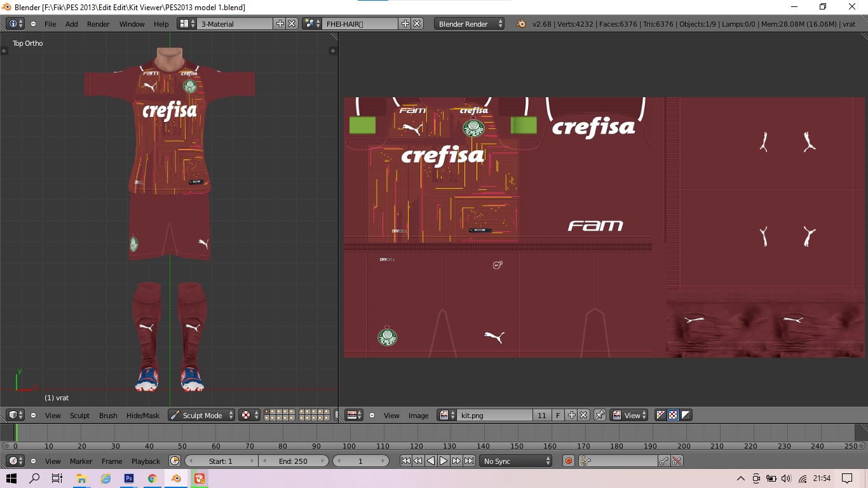The height and width of the screenshot is (488, 868).
Task: Open the Sculpt menu
Action: [x=80, y=415]
